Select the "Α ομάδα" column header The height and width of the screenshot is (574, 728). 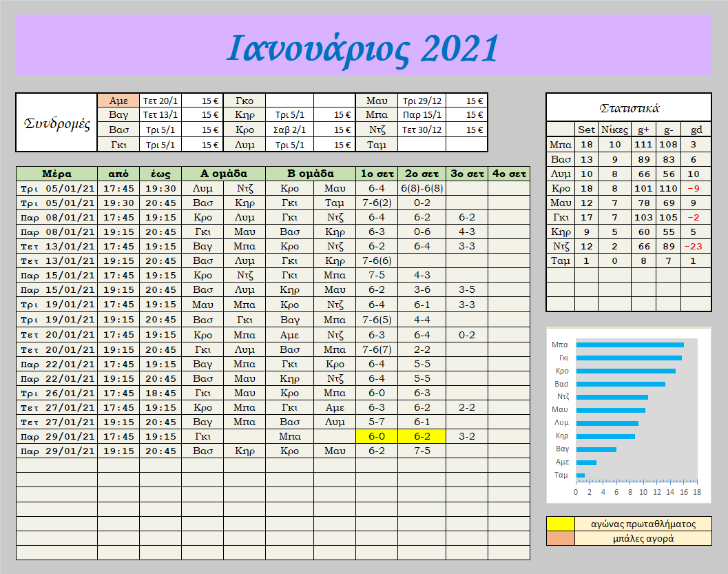coord(223,174)
